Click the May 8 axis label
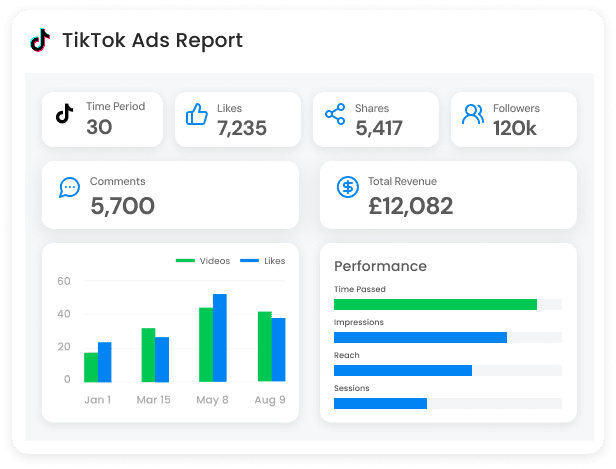The height and width of the screenshot is (469, 616). (213, 400)
